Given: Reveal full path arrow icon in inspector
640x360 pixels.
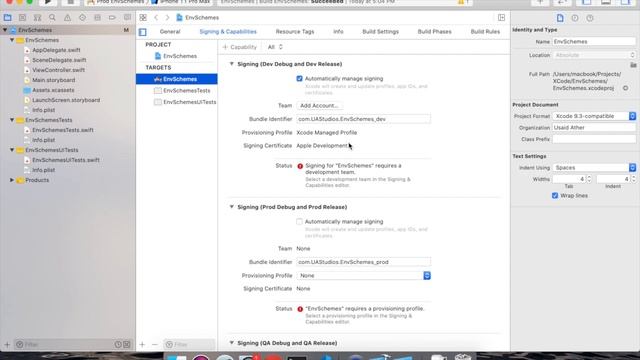Looking at the screenshot, I should pos(625,88).
